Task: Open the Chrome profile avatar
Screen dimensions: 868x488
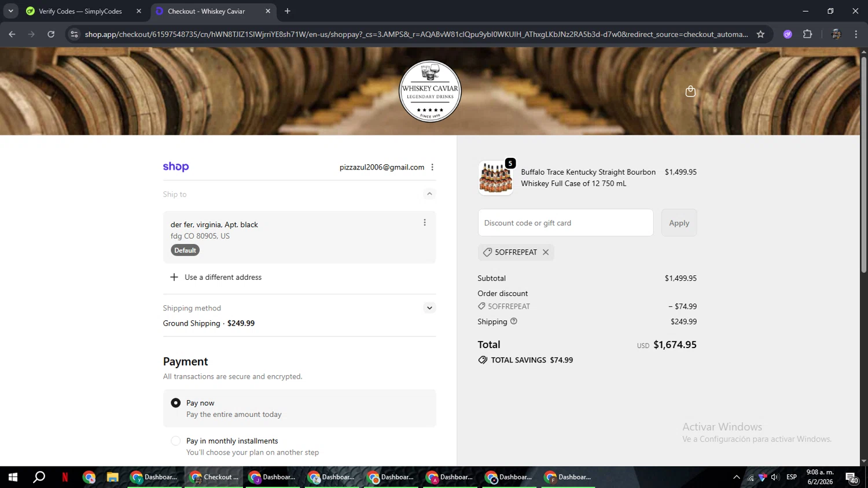Action: click(836, 34)
